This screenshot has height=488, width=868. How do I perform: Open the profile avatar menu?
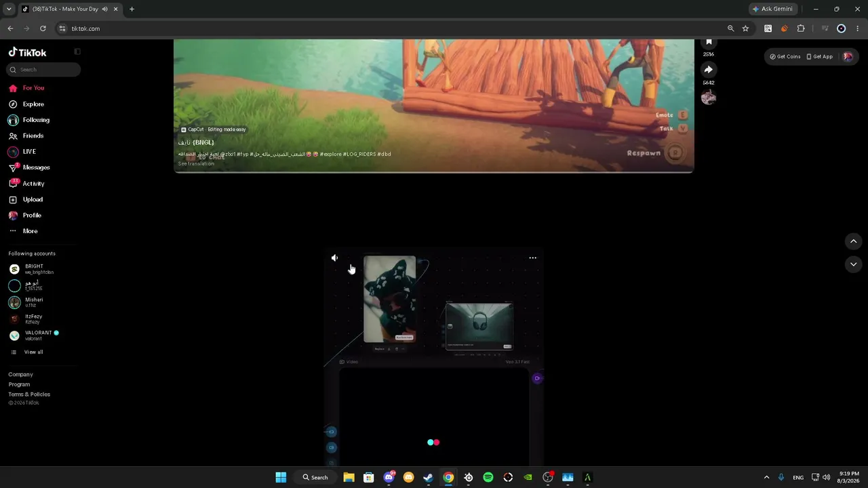pyautogui.click(x=848, y=57)
